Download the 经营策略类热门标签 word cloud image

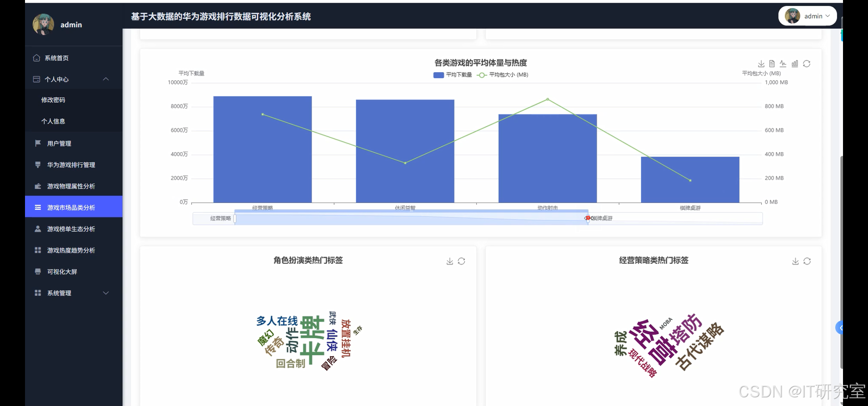click(795, 261)
